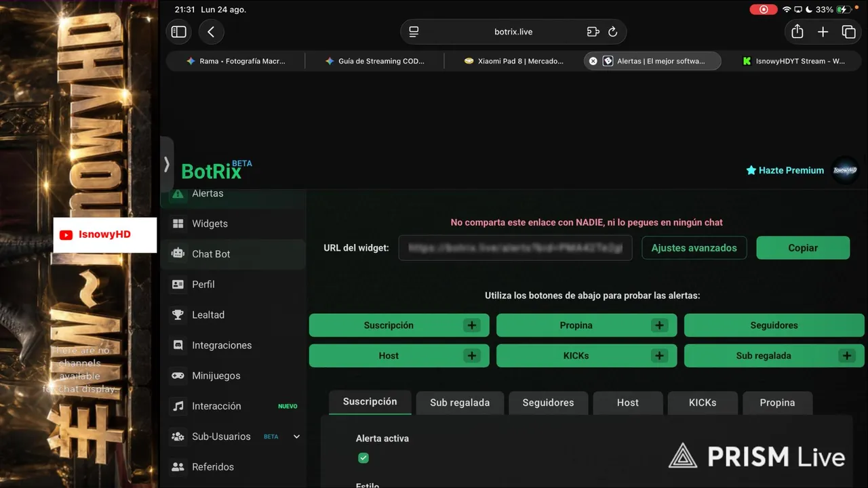Tap the red screen recording indicator
868x488 pixels.
(764, 9)
